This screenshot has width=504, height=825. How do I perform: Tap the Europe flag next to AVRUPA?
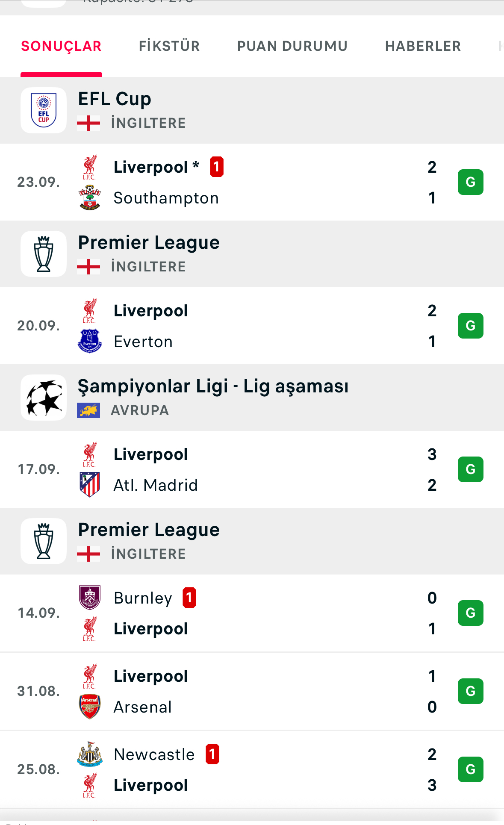coord(88,410)
